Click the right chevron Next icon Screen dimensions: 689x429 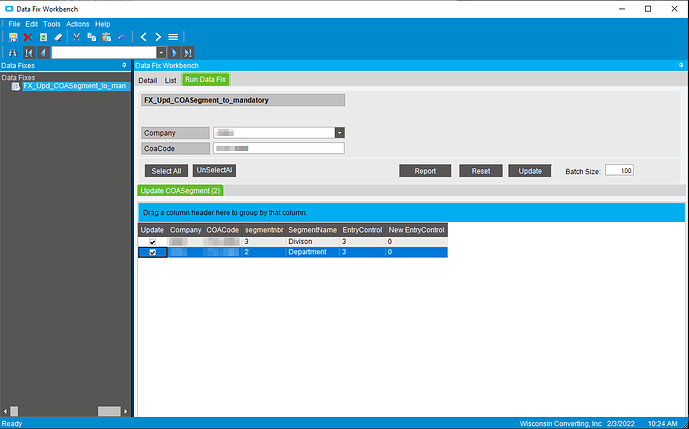158,37
